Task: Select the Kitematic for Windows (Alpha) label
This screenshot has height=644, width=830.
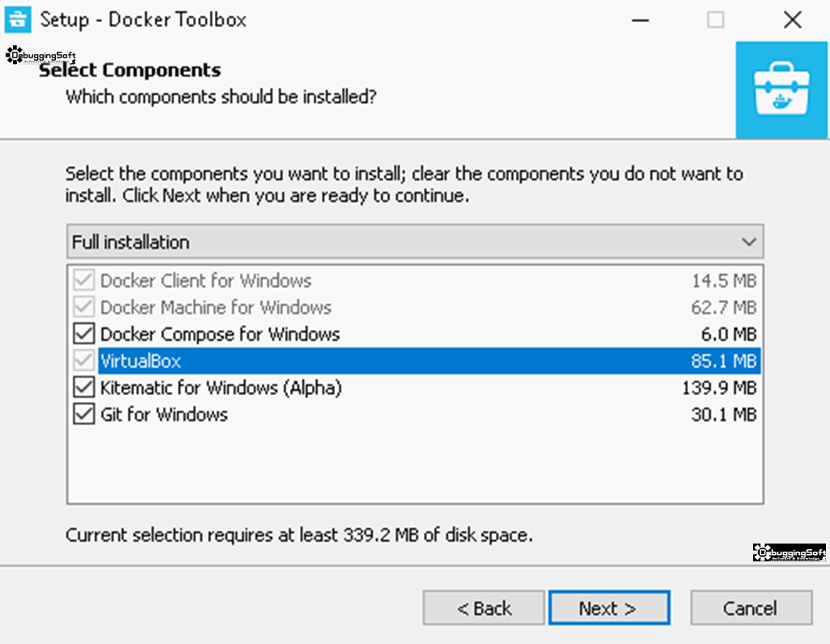Action: 220,388
